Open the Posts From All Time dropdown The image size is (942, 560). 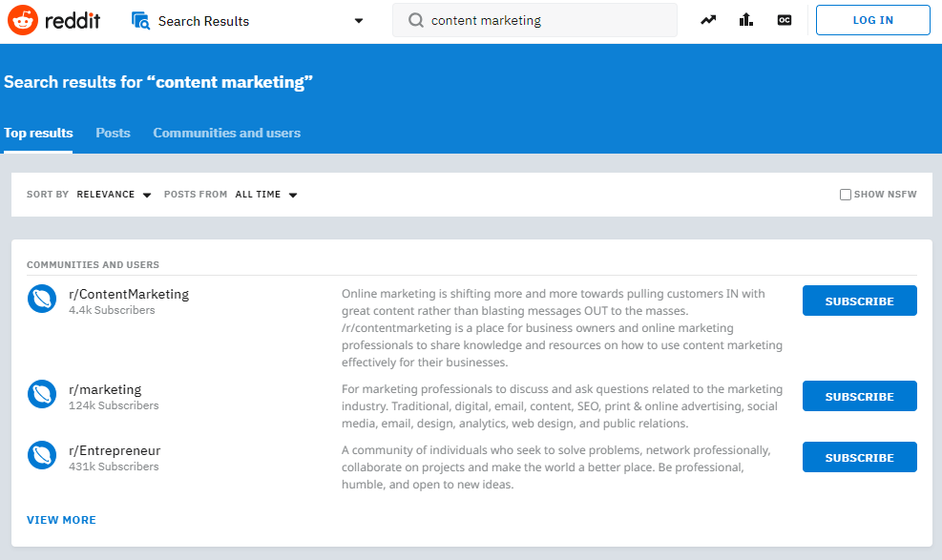tap(266, 195)
